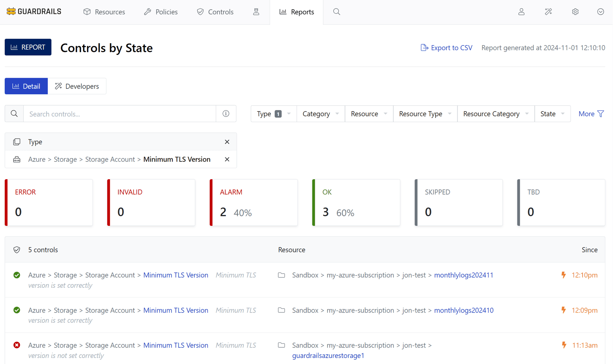Open the user profile icon

pos(521,12)
